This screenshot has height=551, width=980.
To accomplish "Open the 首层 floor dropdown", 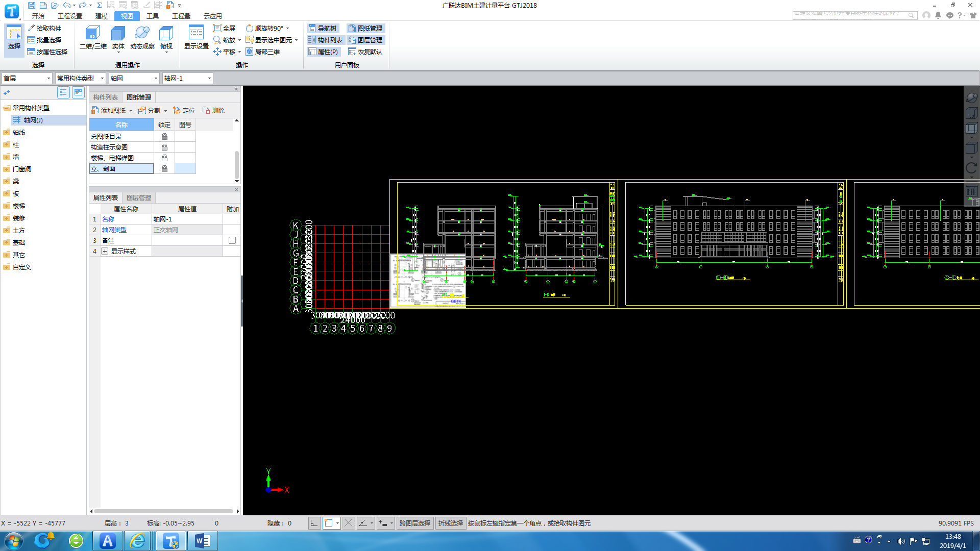I will tap(27, 78).
